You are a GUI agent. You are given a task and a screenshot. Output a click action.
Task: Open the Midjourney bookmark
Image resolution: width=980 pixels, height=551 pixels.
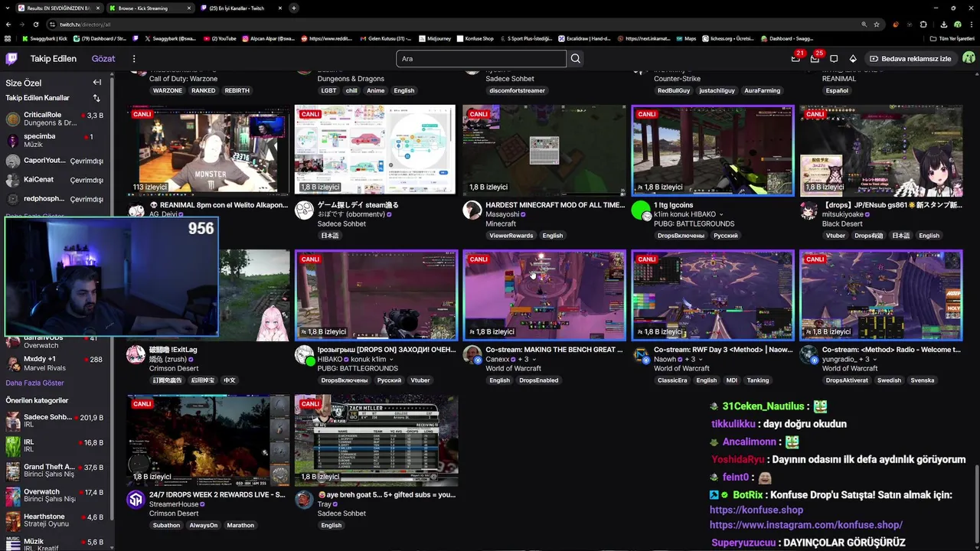[x=435, y=38]
